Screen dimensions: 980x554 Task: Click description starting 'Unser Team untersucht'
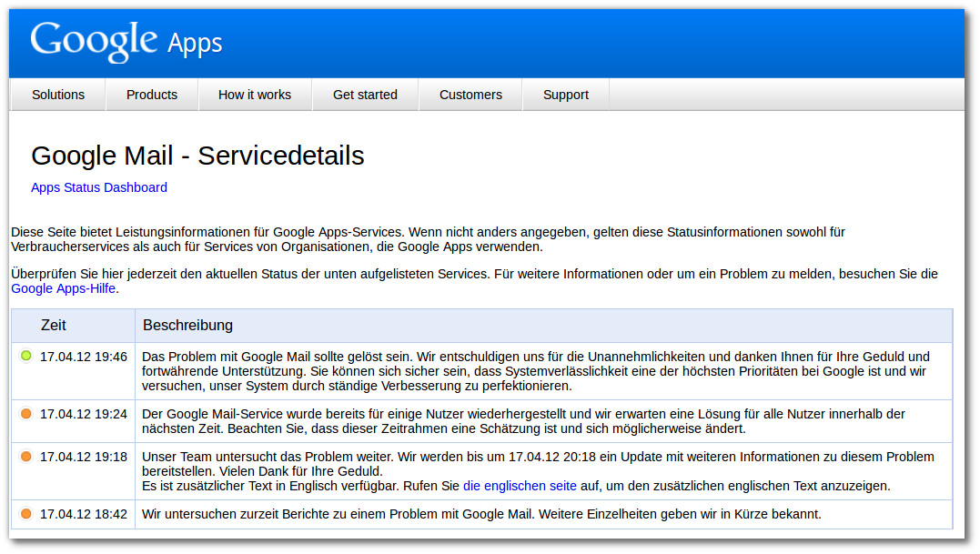click(538, 471)
